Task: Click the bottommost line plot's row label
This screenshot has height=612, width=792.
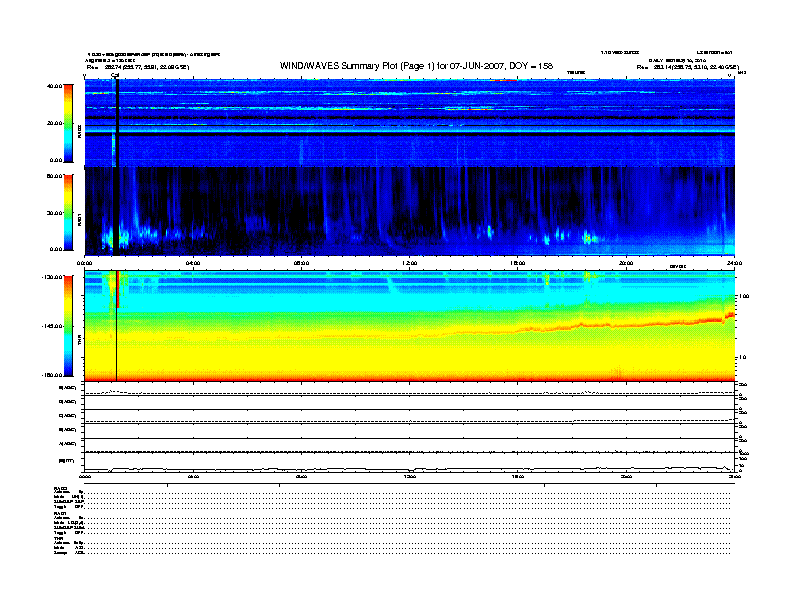Action: point(66,461)
